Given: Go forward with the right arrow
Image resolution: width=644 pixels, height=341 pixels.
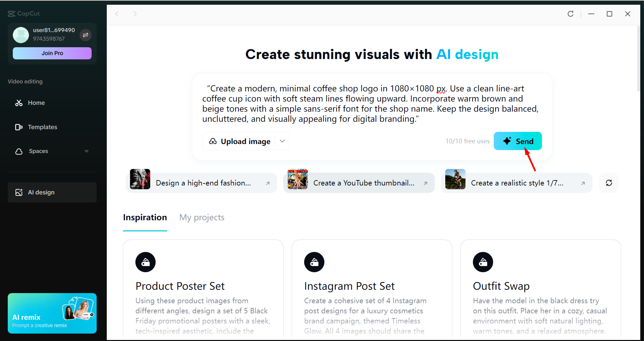Looking at the screenshot, I should (x=135, y=14).
